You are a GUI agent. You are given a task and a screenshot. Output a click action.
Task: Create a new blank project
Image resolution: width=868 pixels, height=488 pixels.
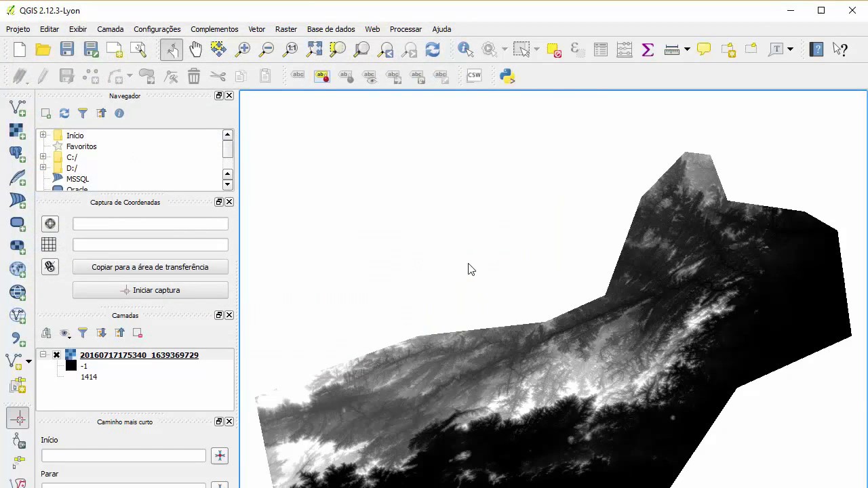click(x=20, y=49)
